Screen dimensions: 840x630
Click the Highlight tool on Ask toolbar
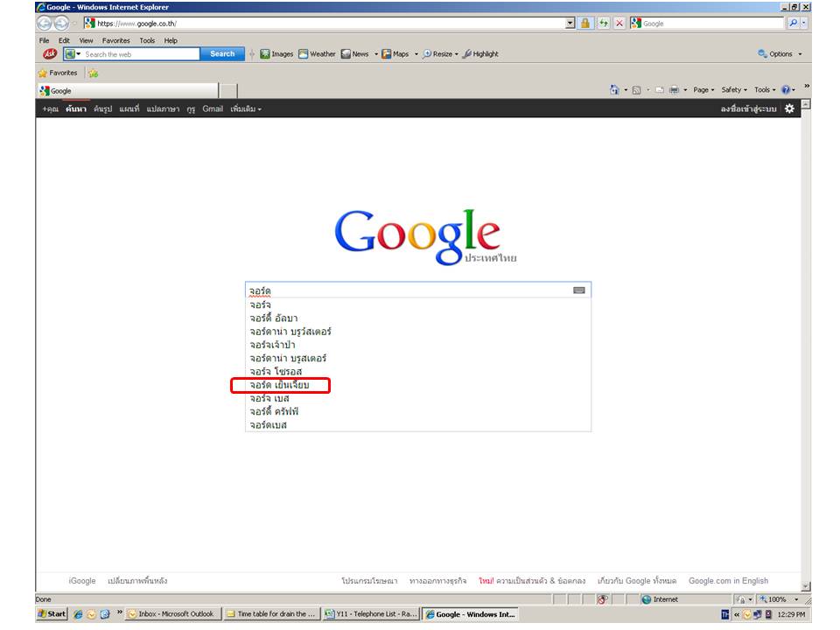(x=480, y=54)
